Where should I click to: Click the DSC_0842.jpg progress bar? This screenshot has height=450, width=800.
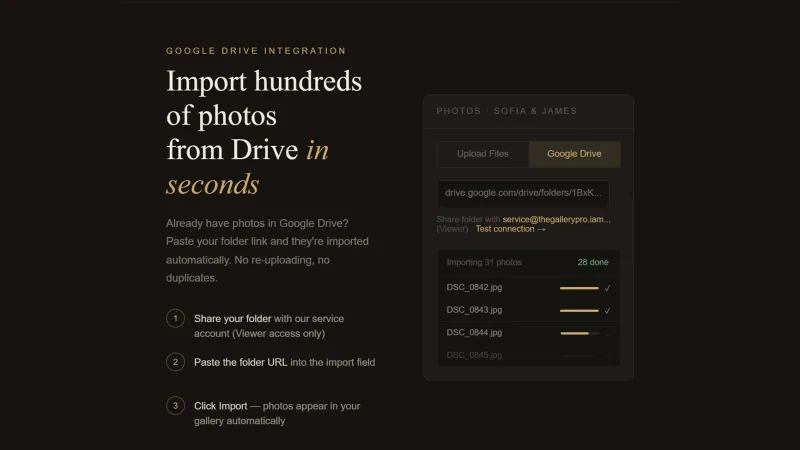click(x=579, y=288)
